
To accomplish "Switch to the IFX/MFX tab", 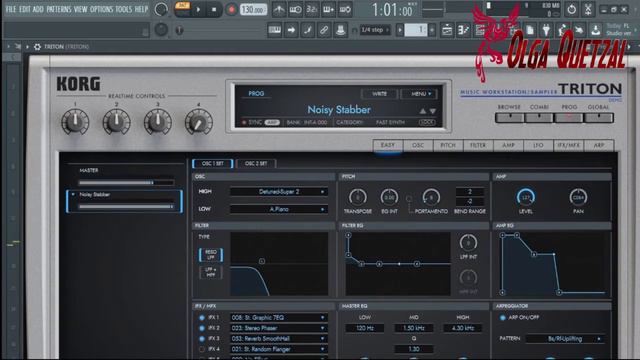I will (569, 145).
